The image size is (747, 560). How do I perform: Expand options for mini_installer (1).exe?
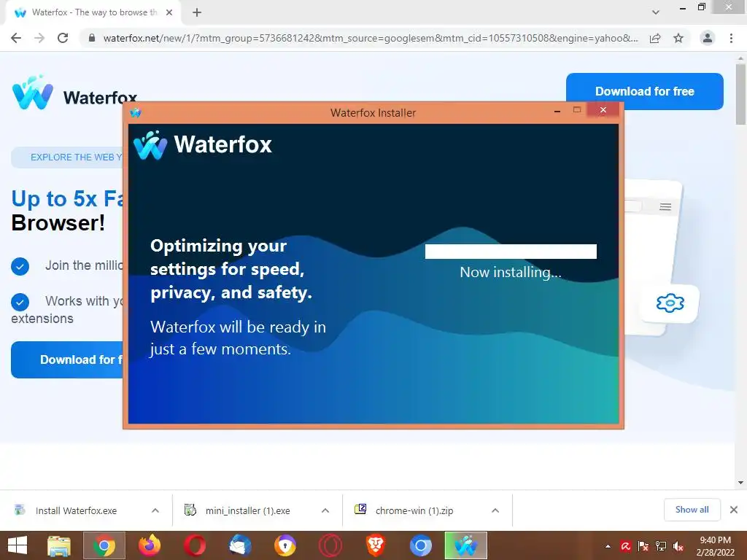click(x=325, y=510)
